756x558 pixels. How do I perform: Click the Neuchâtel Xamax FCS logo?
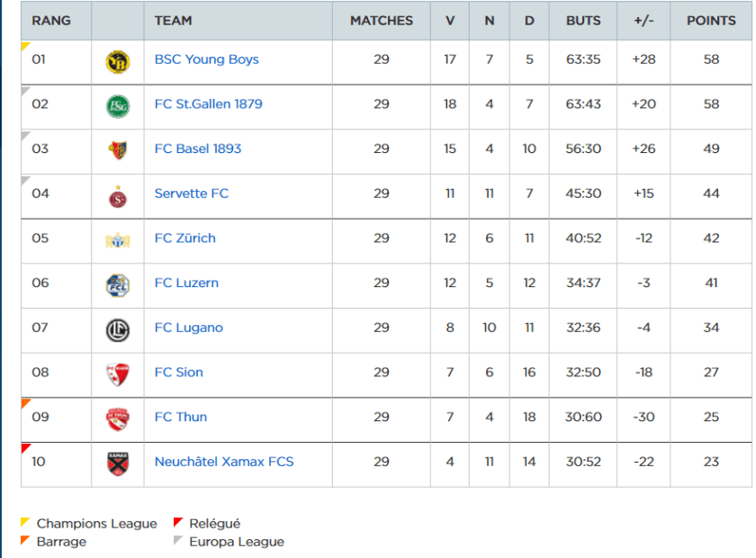coord(117,463)
